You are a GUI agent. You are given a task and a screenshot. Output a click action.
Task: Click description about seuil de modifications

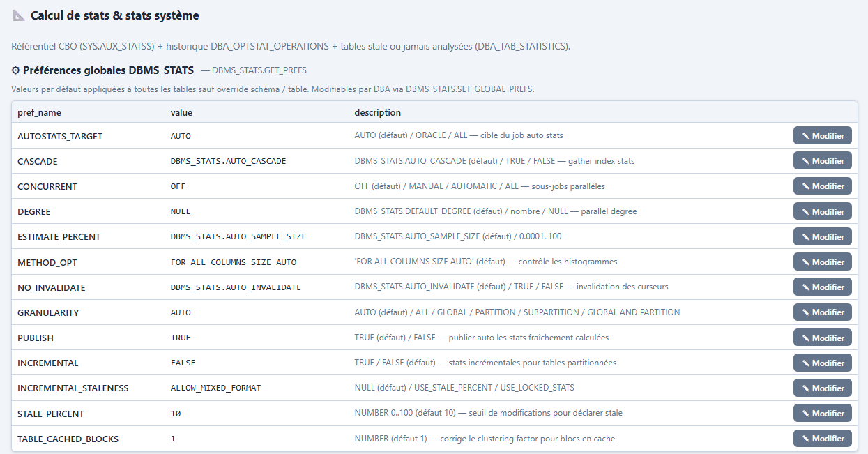[488, 413]
